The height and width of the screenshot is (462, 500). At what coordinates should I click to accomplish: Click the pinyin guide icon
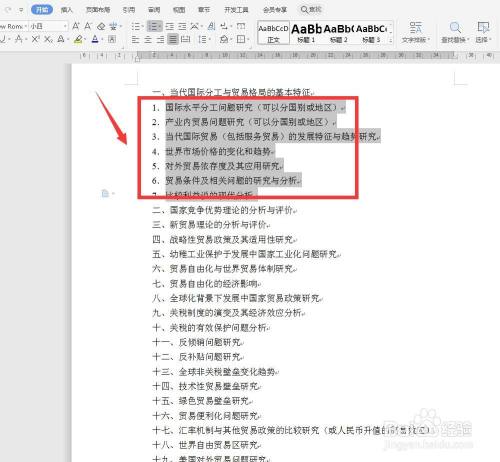(x=113, y=26)
